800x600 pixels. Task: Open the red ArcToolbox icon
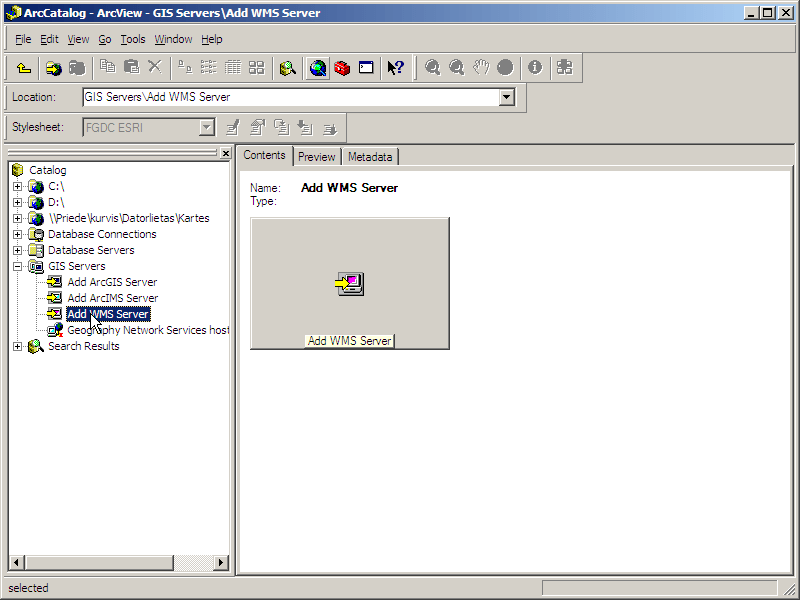[x=342, y=67]
